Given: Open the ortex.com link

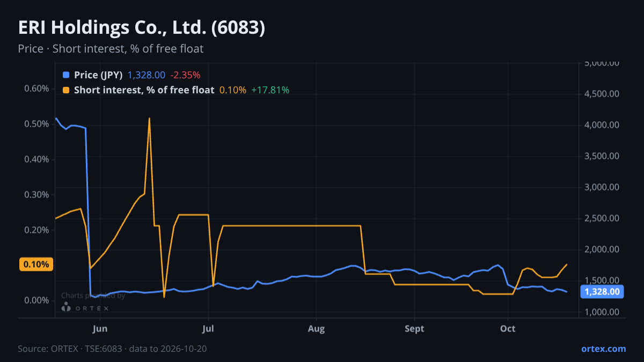Looking at the screenshot, I should point(603,349).
